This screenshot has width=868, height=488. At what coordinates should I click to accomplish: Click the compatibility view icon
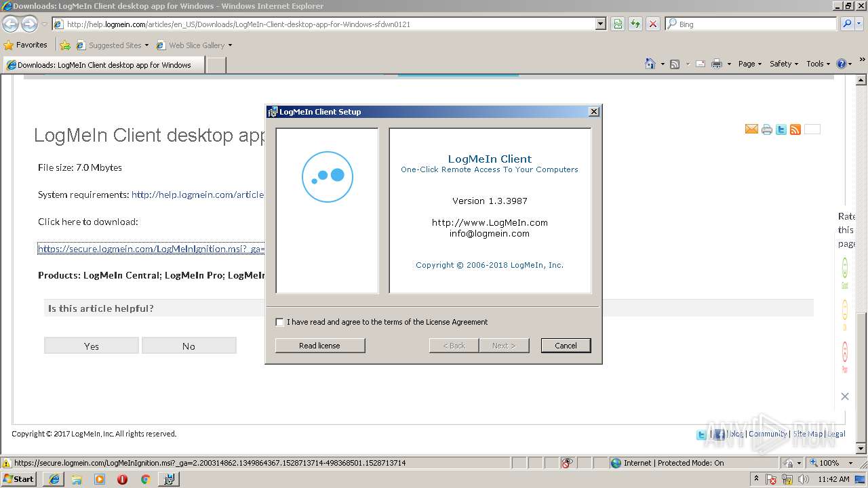(618, 24)
